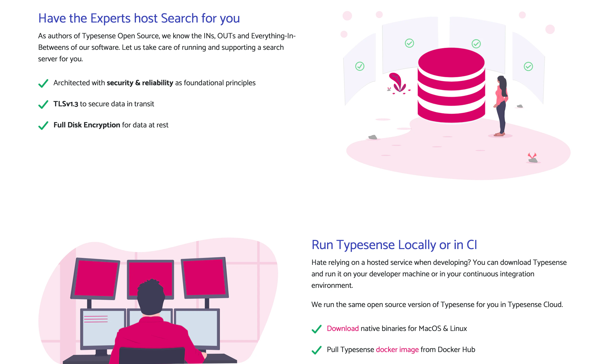
Task: Click the developer at the monitors illustration
Action: click(x=151, y=319)
